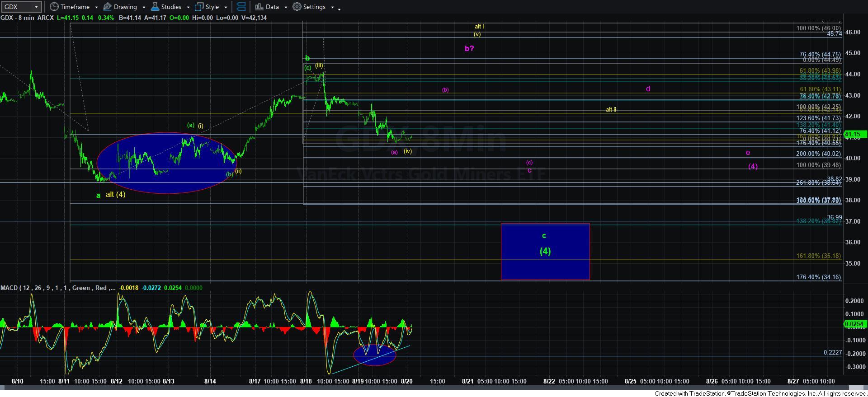This screenshot has height=397, width=868.
Task: Click the yellow 'alt i' label
Action: (x=479, y=27)
